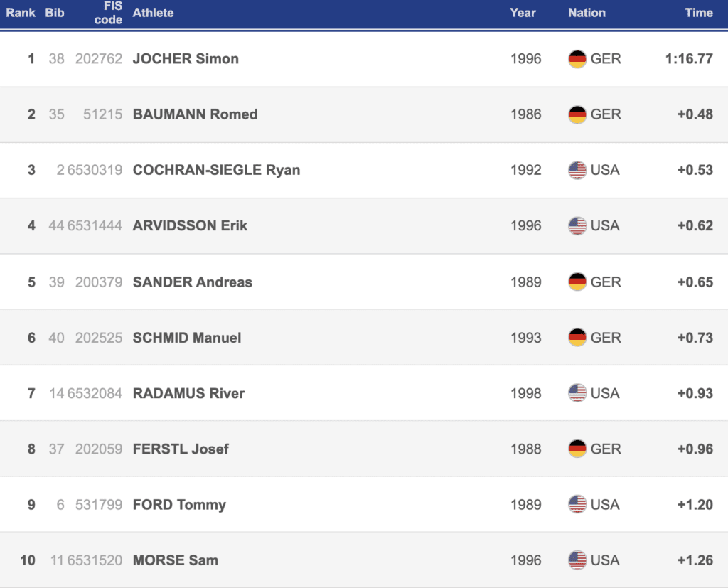Click the USA flag in FORD Tommy's row

(x=577, y=504)
